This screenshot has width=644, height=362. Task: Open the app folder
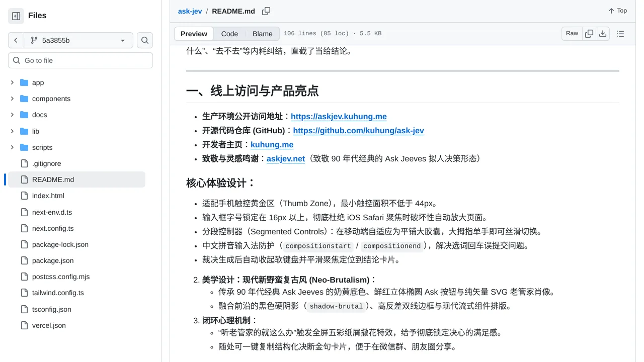(38, 82)
